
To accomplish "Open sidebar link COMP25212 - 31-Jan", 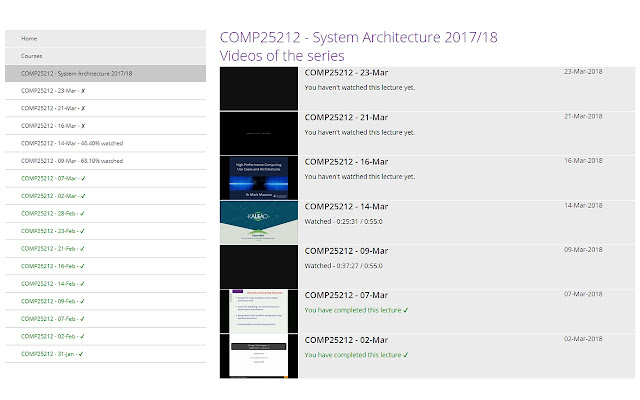I will pos(105,354).
